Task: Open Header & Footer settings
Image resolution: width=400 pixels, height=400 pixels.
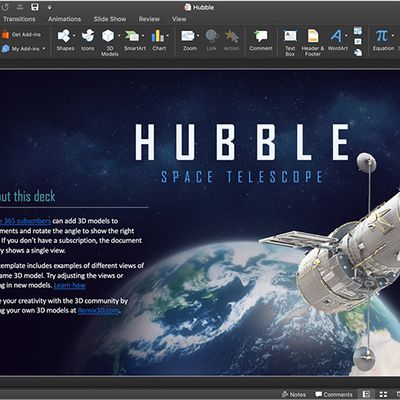Action: tap(313, 43)
